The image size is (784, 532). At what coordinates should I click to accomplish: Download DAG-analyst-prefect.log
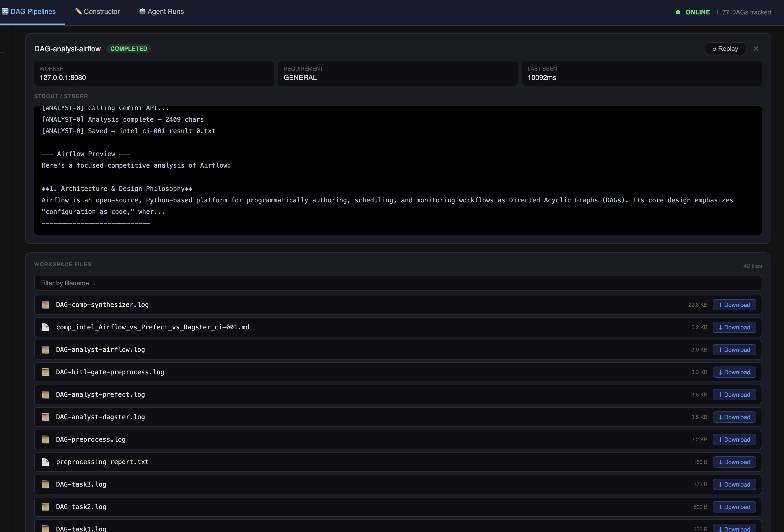point(734,395)
